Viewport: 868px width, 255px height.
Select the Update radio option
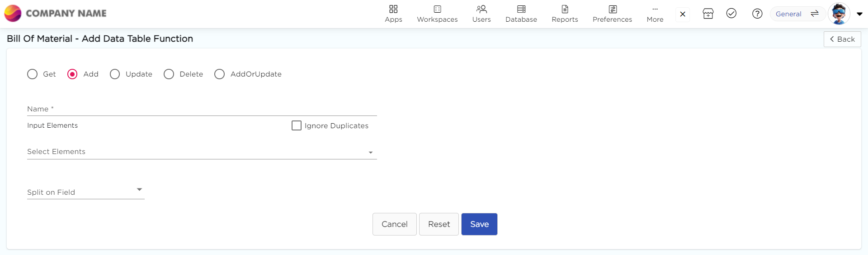[115, 74]
